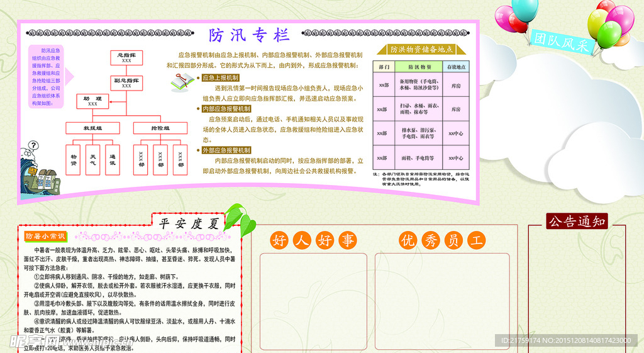The height and width of the screenshot is (353, 644).
Task: Click the line ②使病人仰卧
Action: pyautogui.click(x=130, y=290)
